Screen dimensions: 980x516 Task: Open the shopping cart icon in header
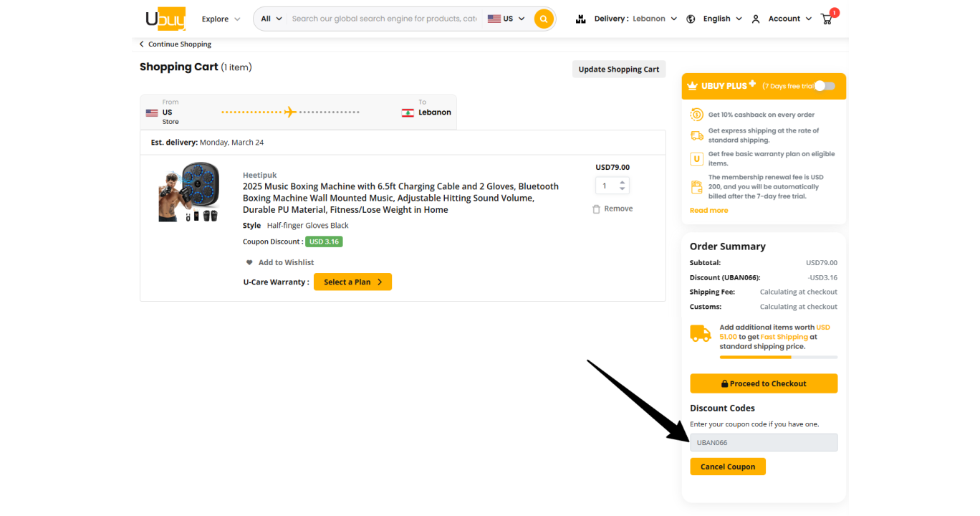[x=827, y=19]
